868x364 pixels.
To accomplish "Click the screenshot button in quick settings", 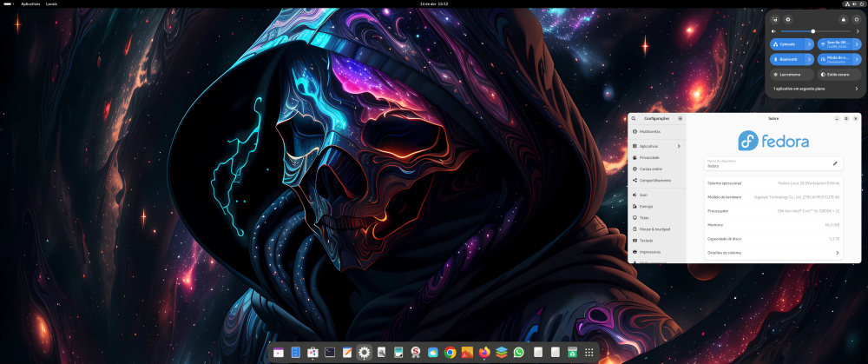I will point(774,19).
